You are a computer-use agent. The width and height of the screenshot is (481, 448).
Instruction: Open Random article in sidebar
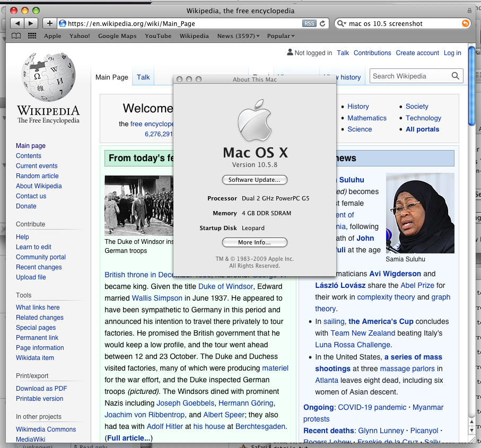click(37, 176)
